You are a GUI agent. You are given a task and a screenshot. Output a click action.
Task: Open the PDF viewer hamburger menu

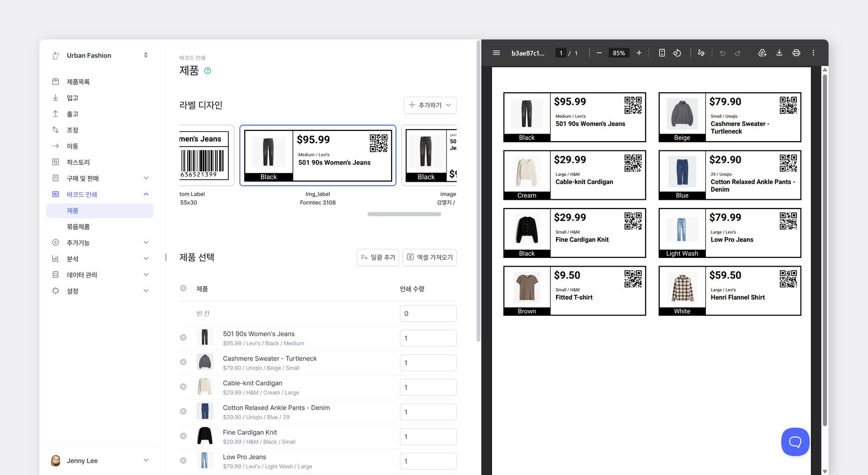click(496, 53)
